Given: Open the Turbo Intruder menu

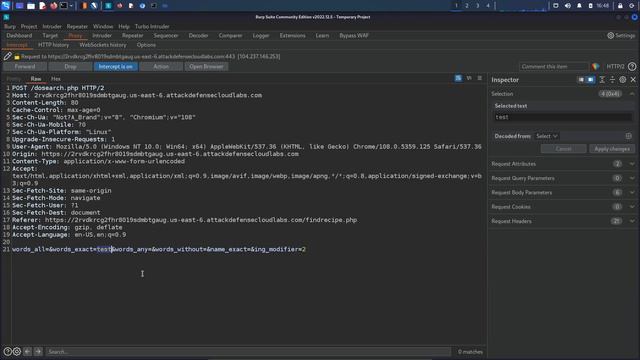Looking at the screenshot, I should [x=152, y=27].
